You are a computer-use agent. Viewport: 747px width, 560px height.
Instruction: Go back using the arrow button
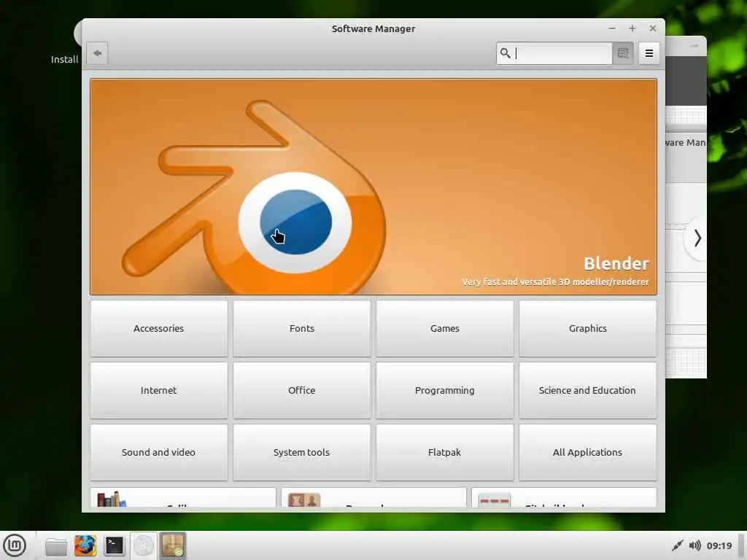[97, 52]
